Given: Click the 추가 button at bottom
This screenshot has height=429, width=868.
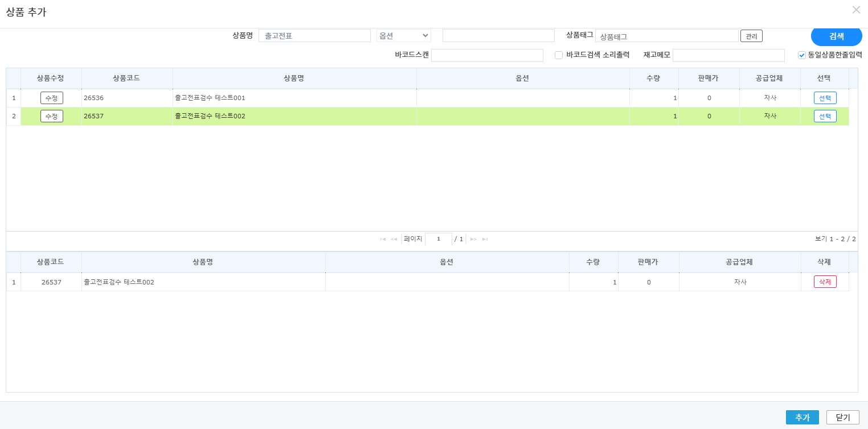Looking at the screenshot, I should click(x=802, y=417).
